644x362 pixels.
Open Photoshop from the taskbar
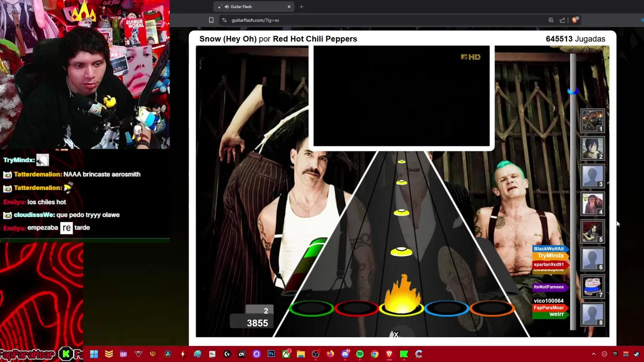point(271,354)
